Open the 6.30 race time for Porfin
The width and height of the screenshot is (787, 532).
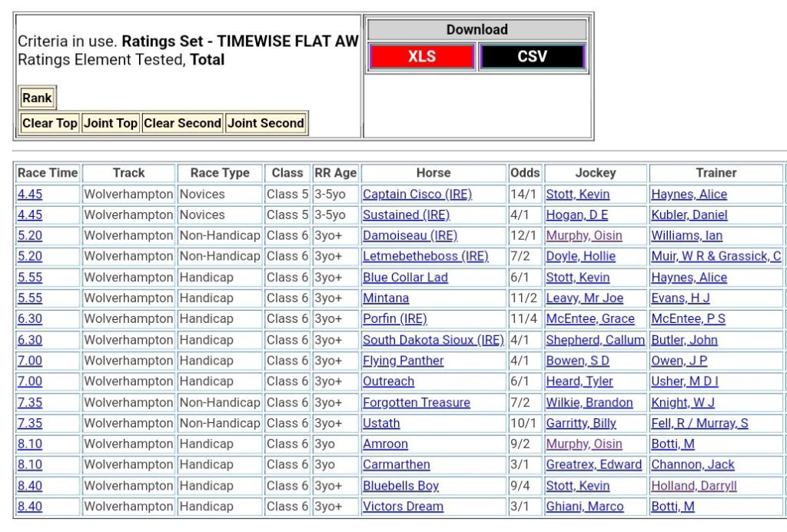pos(30,319)
